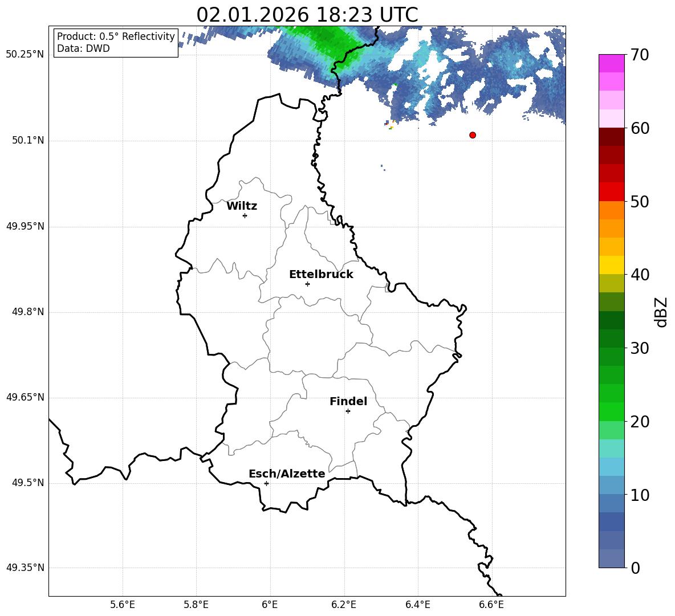
Task: Click the 49.65°N latitude label
Action: (x=25, y=397)
